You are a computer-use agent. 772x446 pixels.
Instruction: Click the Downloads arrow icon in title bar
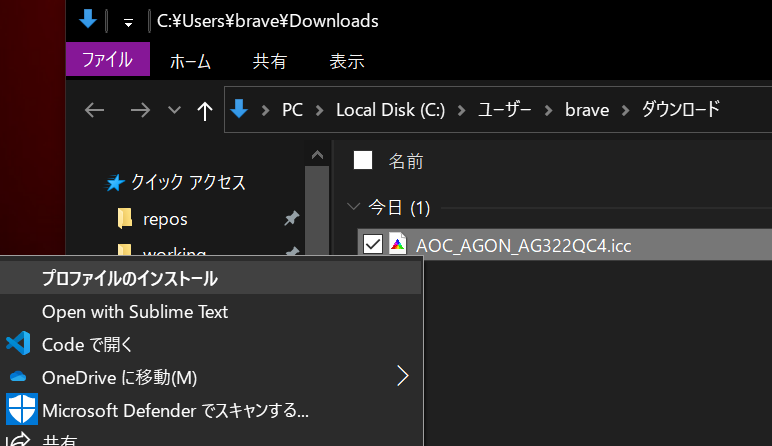pyautogui.click(x=88, y=20)
